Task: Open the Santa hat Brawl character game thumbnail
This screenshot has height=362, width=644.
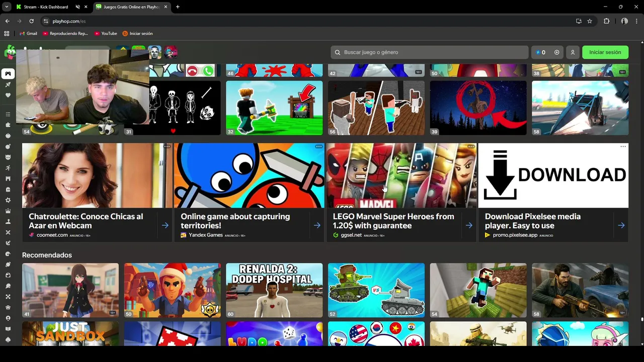Action: (173, 290)
